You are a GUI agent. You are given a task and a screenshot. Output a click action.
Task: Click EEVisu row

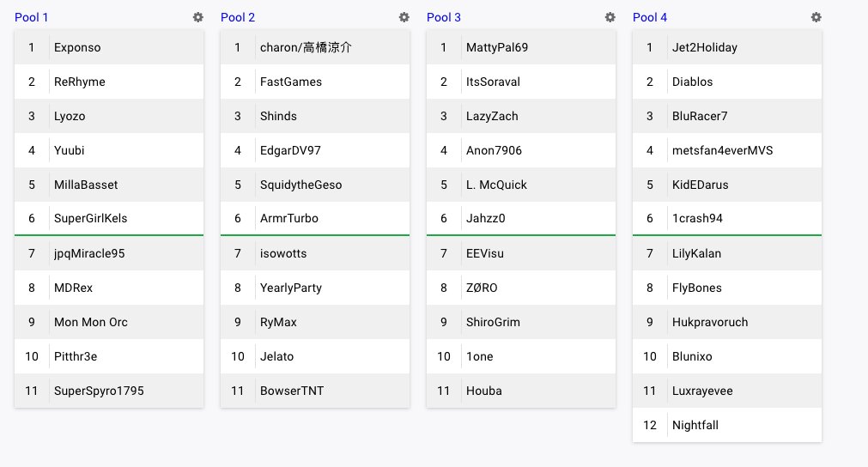521,253
